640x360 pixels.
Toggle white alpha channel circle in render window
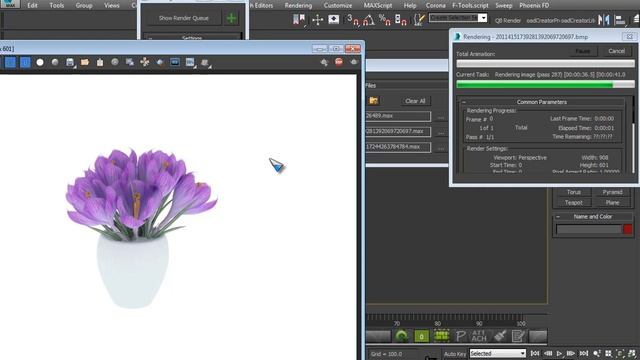[x=40, y=62]
